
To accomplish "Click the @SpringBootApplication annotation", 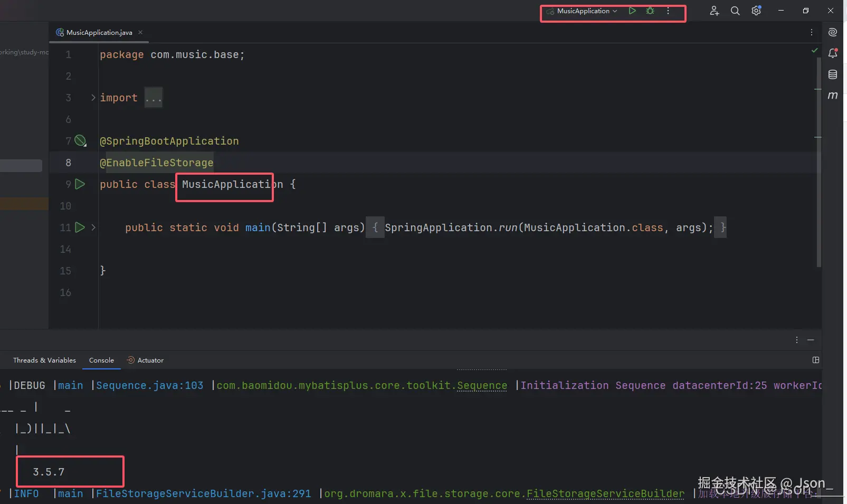I will tap(169, 141).
